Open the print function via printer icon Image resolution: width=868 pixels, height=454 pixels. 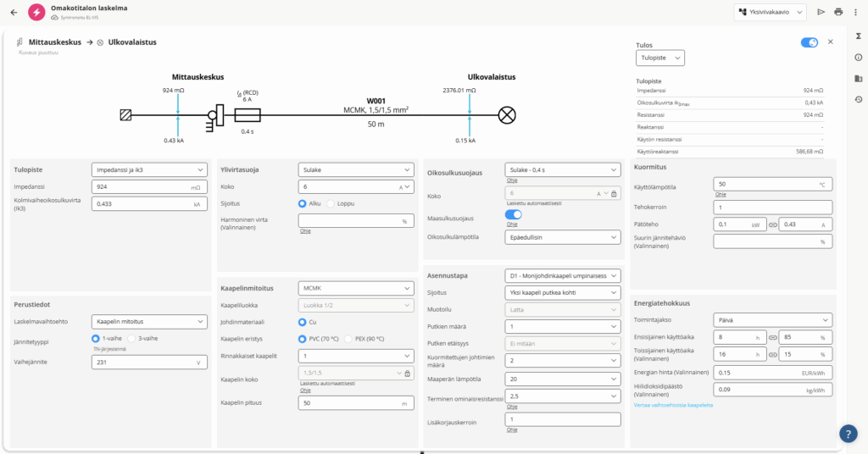click(838, 12)
